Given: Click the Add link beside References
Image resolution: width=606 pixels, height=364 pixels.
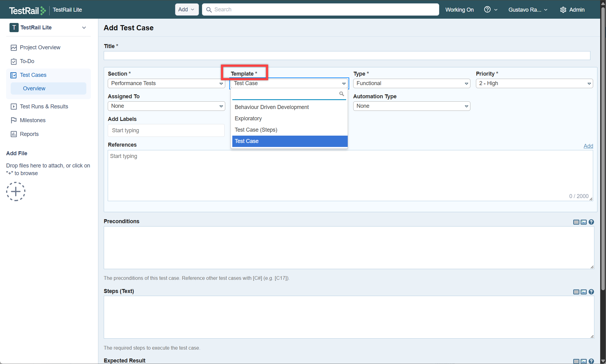Looking at the screenshot, I should click(588, 146).
